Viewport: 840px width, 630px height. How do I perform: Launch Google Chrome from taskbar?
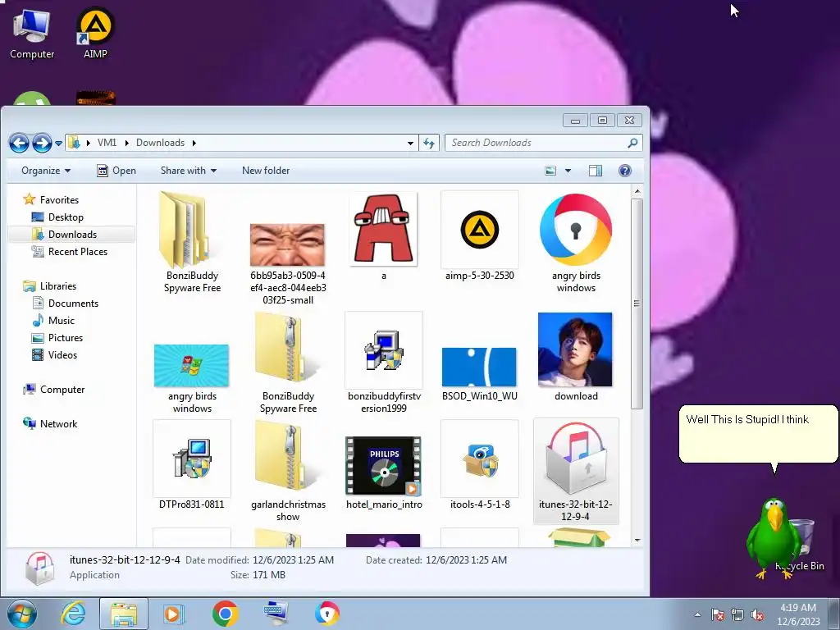point(225,614)
